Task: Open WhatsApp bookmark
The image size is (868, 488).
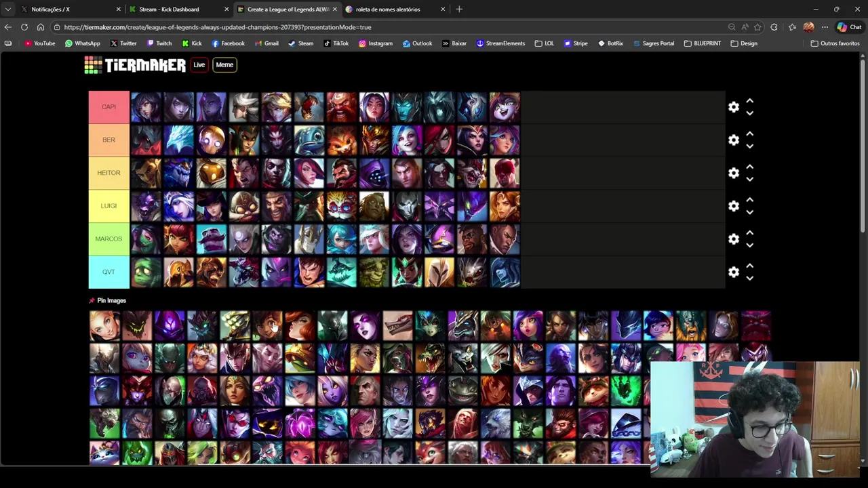Action: pyautogui.click(x=83, y=43)
